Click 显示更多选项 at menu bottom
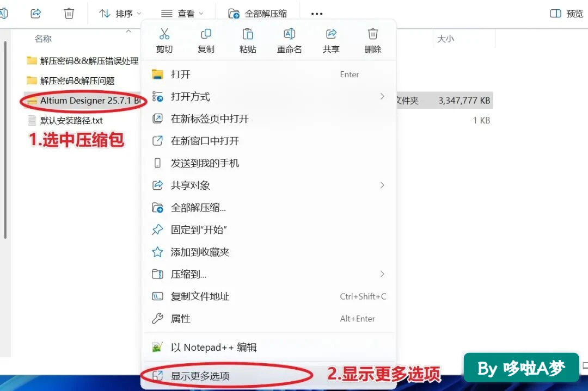Image resolution: width=588 pixels, height=391 pixels. tap(268, 376)
